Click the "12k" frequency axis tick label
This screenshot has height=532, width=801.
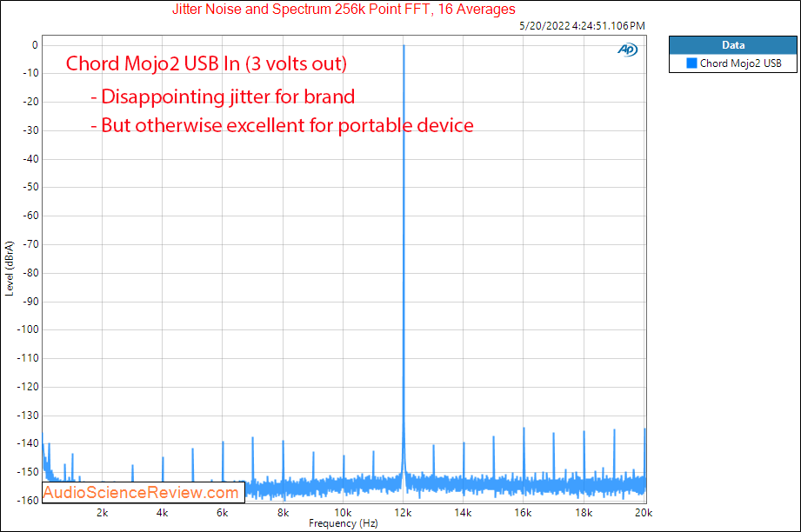[x=403, y=513]
